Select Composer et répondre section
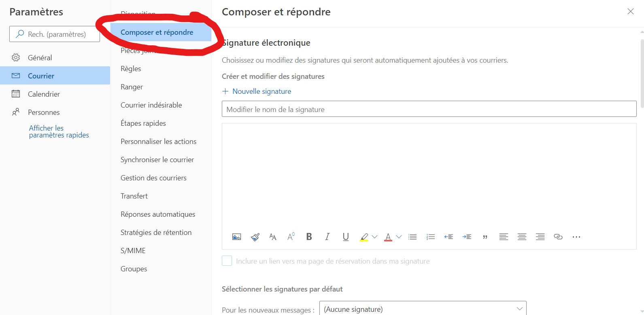 [x=161, y=32]
